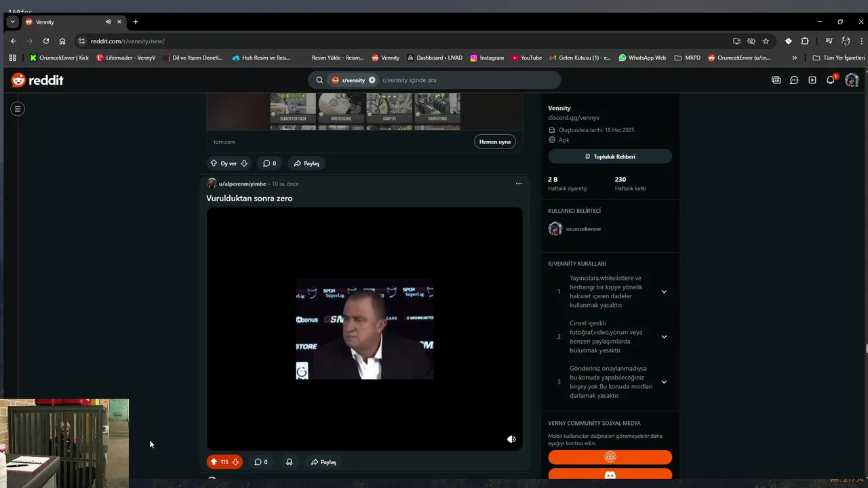Image resolution: width=868 pixels, height=488 pixels.
Task: Open the extensions puzzle icon
Action: [805, 41]
